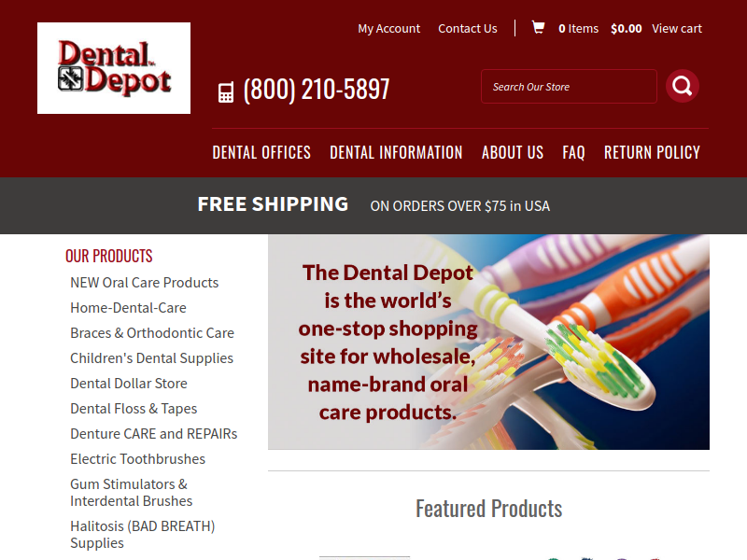View cart contents
The image size is (747, 560).
point(676,29)
